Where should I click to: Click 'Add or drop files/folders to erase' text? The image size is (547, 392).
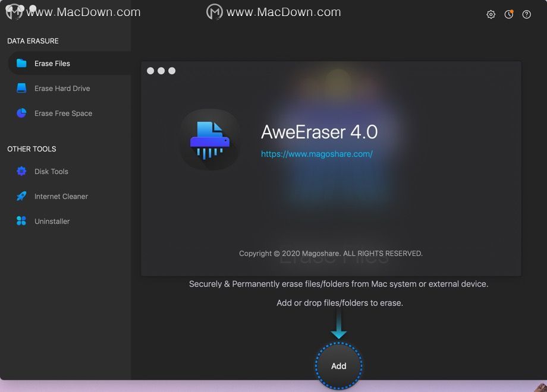pos(339,303)
